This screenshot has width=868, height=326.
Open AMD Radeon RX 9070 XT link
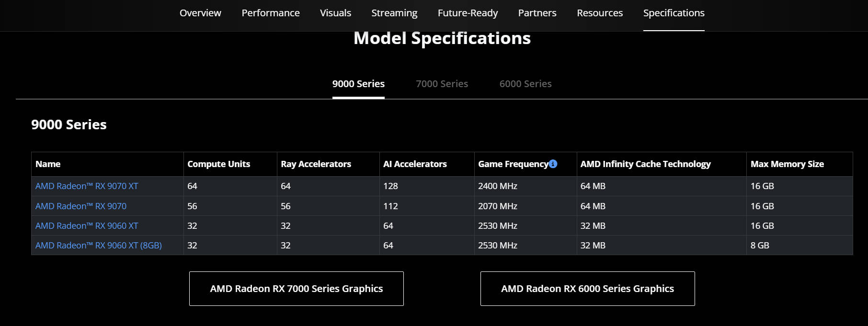(x=87, y=186)
